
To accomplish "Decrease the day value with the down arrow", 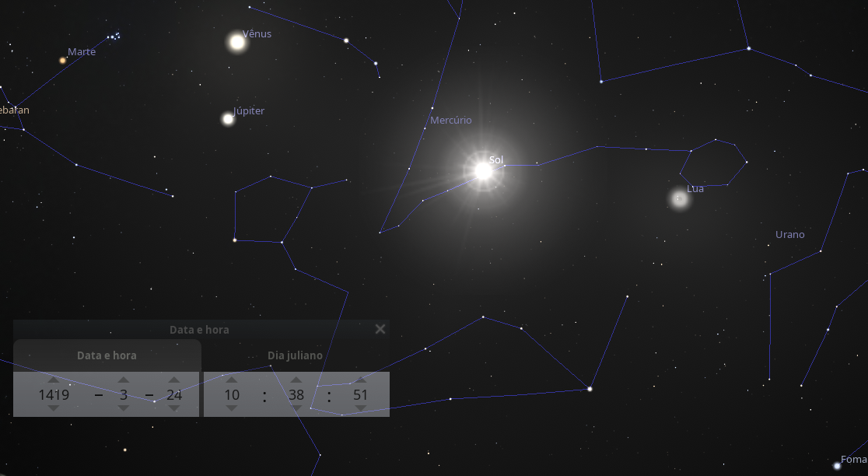I will tap(173, 408).
